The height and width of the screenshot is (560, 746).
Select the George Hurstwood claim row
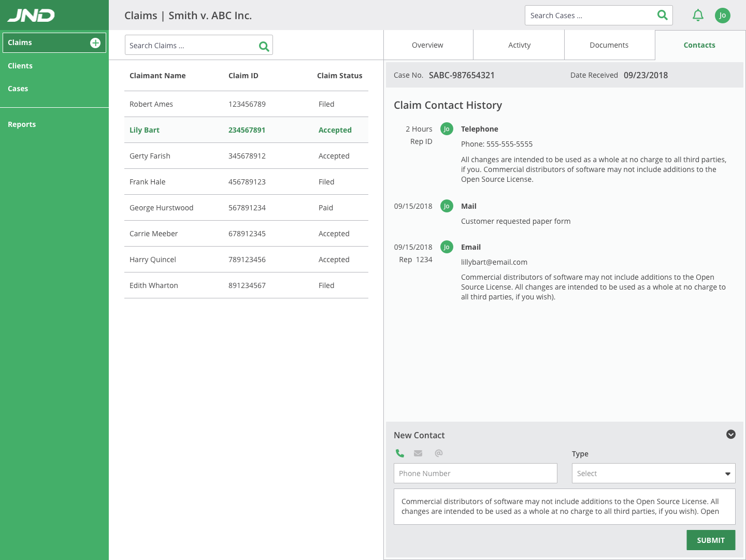click(x=246, y=208)
